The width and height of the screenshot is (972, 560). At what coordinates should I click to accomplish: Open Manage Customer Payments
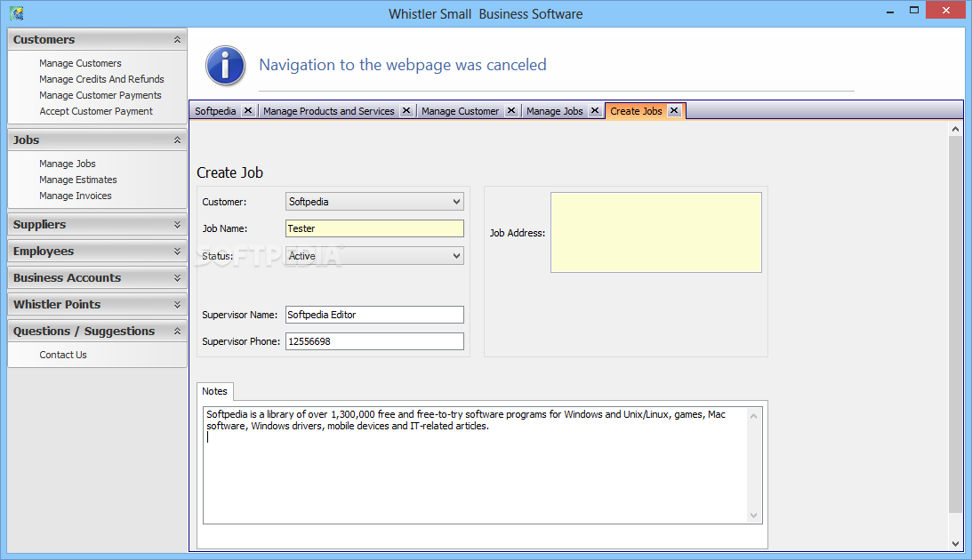[x=100, y=95]
